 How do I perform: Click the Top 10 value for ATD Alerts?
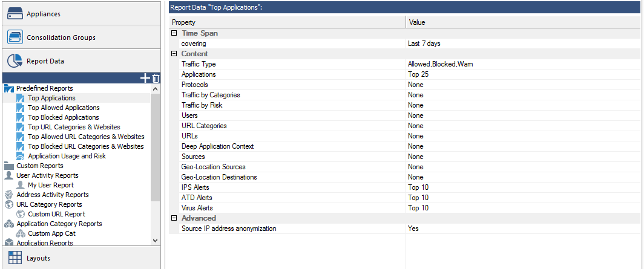pyautogui.click(x=418, y=198)
